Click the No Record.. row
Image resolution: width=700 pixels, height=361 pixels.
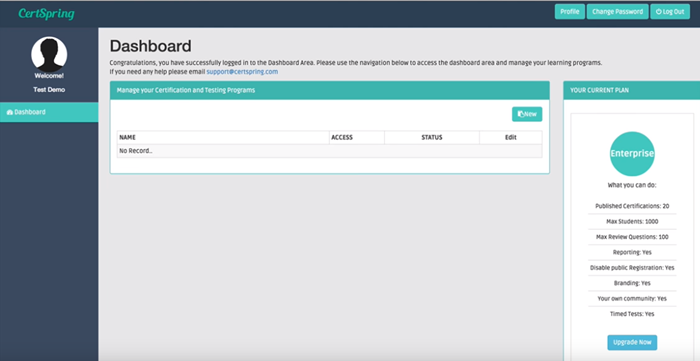pyautogui.click(x=329, y=151)
